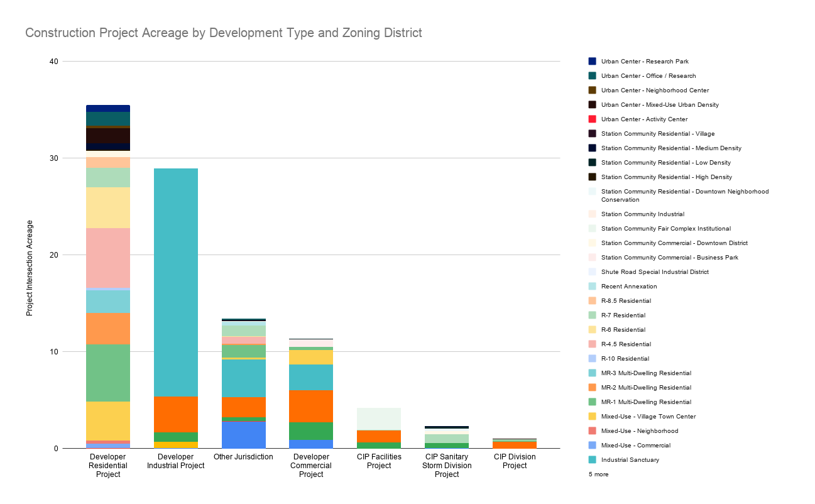Select 'Mixed-Use - Village Town Center' legend label
The height and width of the screenshot is (504, 815).
648,417
